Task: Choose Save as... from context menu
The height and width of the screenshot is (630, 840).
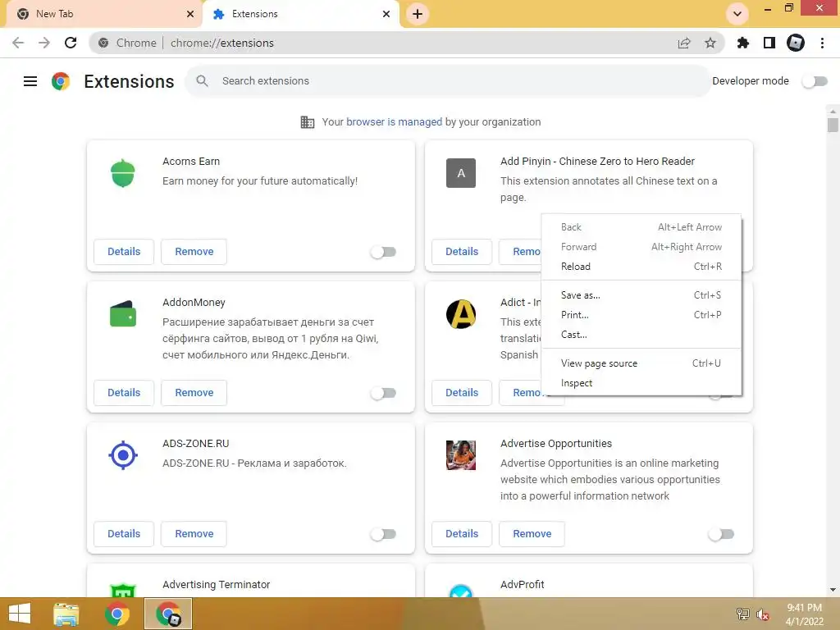Action: pos(641,295)
